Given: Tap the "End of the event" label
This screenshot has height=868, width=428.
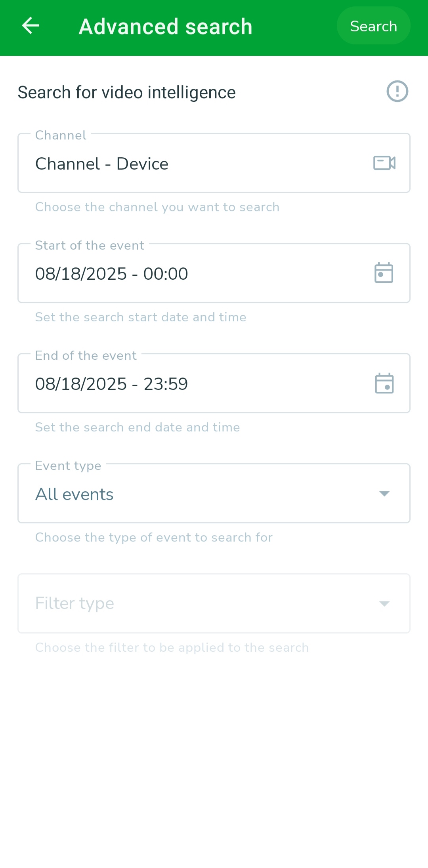Looking at the screenshot, I should click(x=86, y=355).
